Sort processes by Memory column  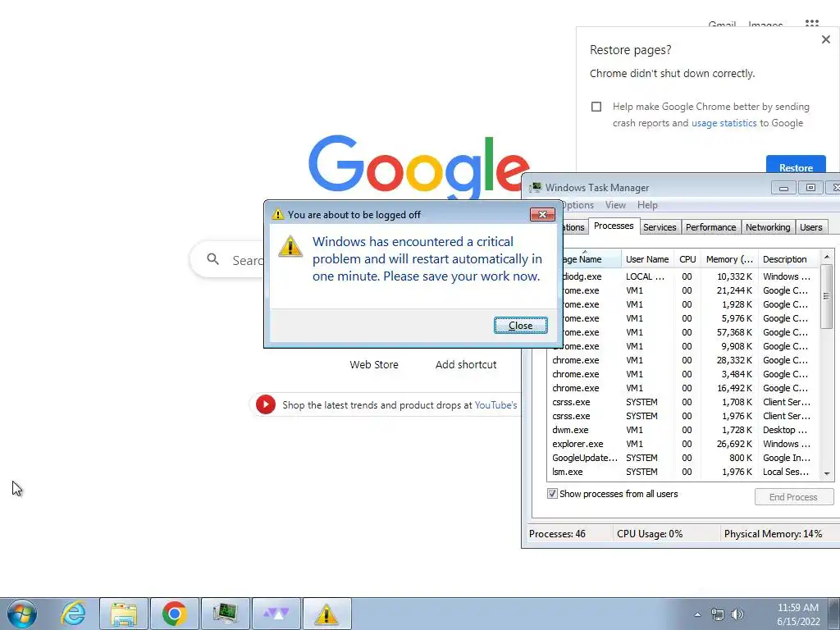click(729, 259)
